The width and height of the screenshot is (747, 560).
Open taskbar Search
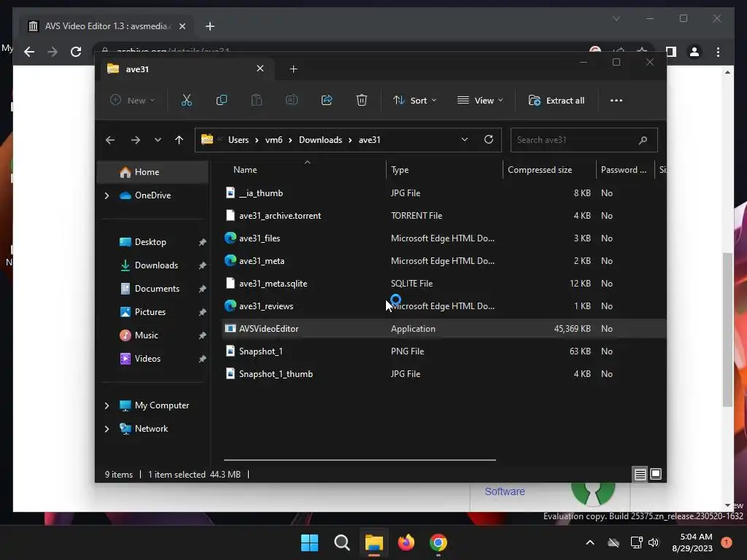(x=341, y=542)
